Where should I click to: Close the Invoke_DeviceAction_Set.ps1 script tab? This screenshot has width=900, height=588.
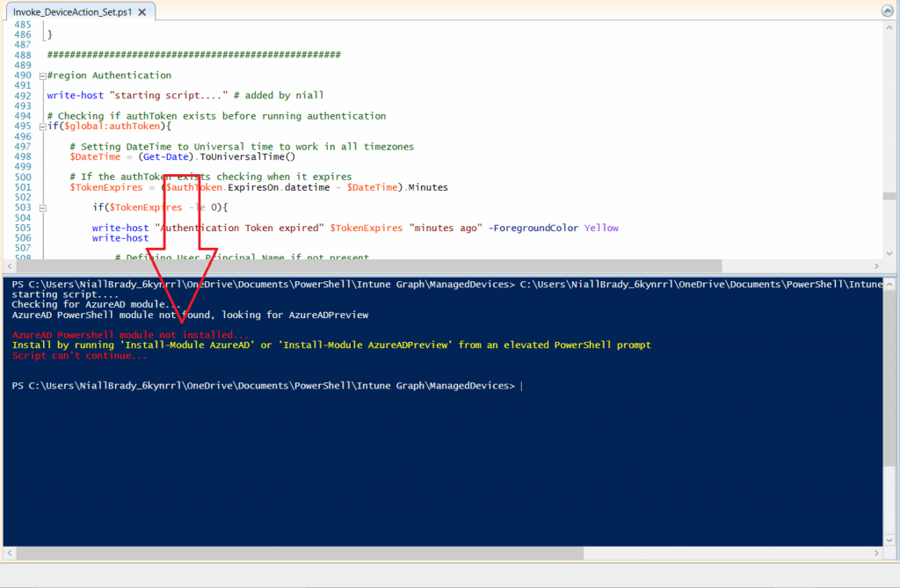(x=143, y=11)
